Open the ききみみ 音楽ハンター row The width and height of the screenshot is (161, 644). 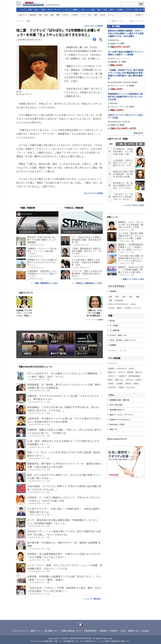tap(126, 335)
